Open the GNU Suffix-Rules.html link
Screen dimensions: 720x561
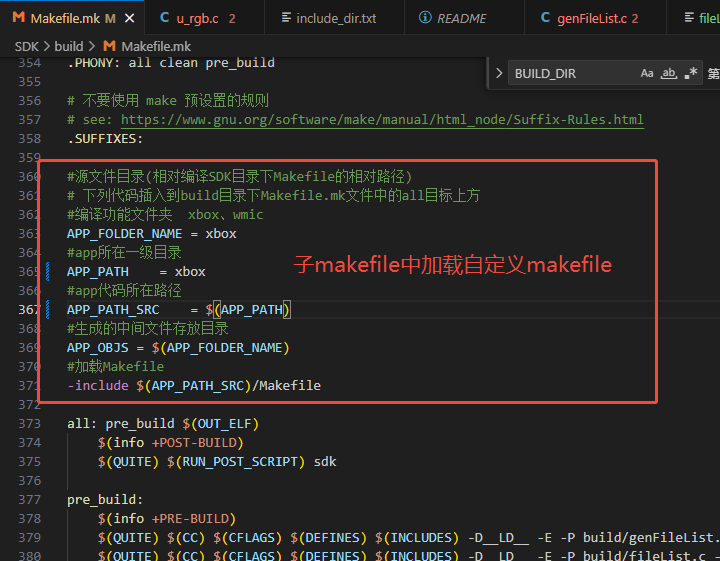[x=382, y=120]
